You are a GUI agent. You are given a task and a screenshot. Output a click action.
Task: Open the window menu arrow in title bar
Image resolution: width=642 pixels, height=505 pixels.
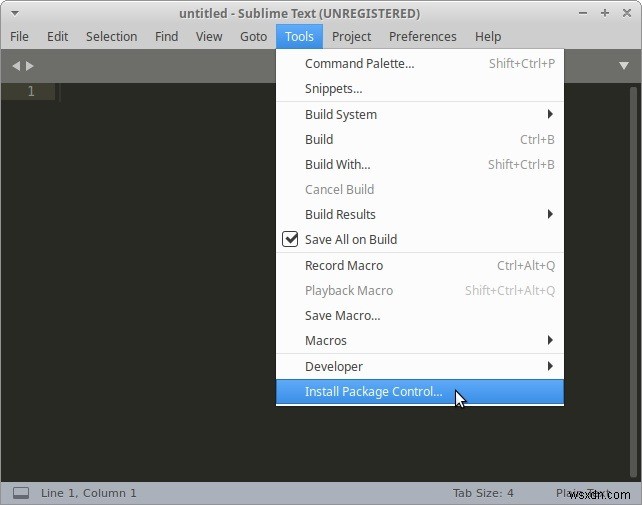(x=15, y=14)
